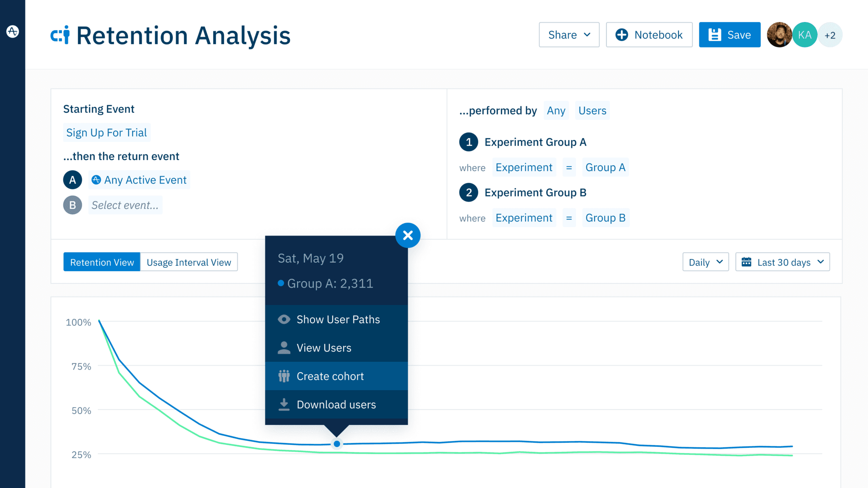Click the Save disk icon

pyautogui.click(x=715, y=35)
